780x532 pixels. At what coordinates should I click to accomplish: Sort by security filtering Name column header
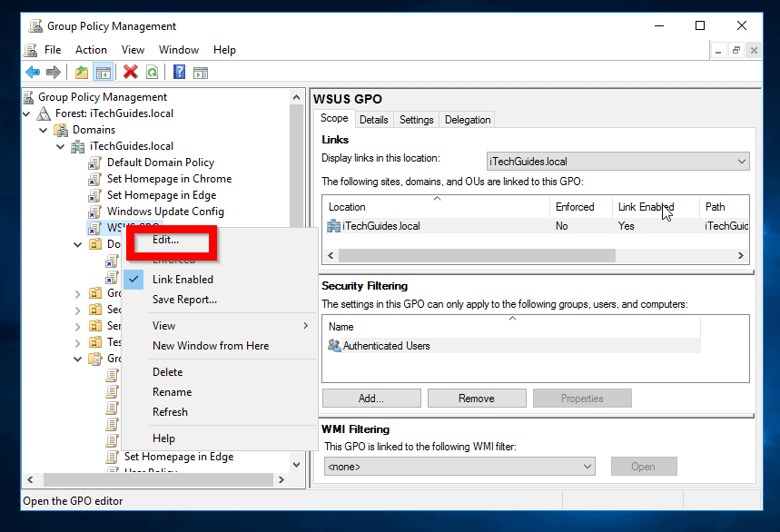pos(512,327)
